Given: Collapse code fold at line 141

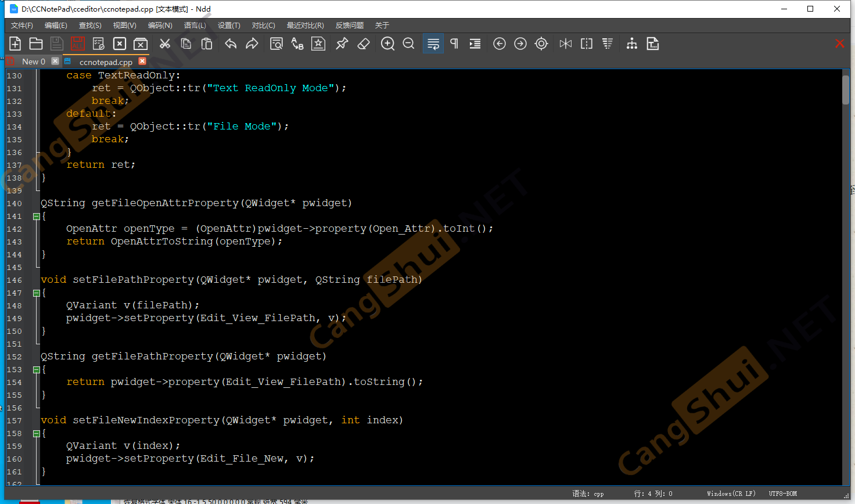Looking at the screenshot, I should point(36,217).
